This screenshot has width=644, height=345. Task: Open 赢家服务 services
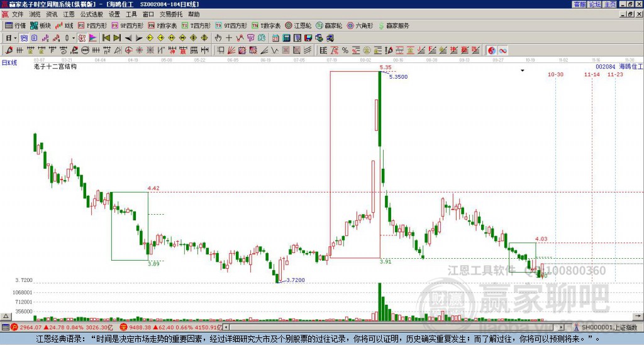394,25
